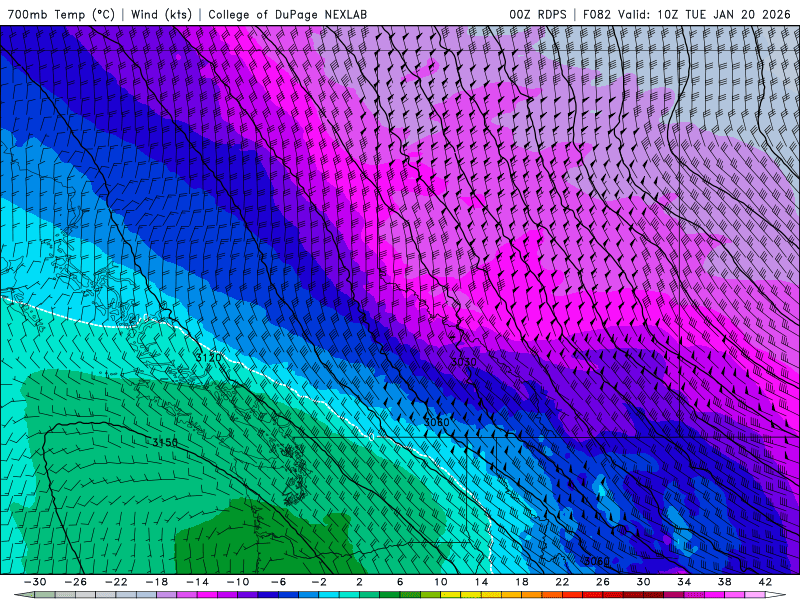Click the 3060 contour label below the 3030 label
Viewport: 800px width, 600px height.
tap(437, 422)
